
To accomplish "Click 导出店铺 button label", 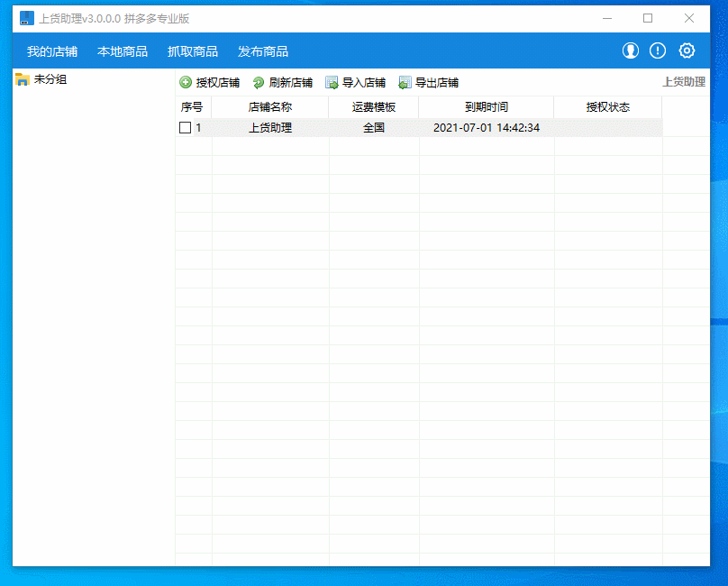I will pyautogui.click(x=437, y=83).
